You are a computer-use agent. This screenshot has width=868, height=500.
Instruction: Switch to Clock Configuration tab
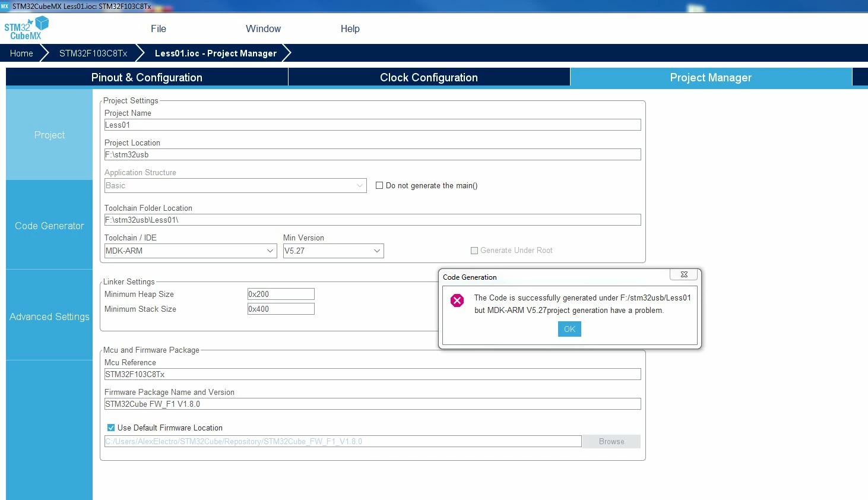(x=429, y=77)
